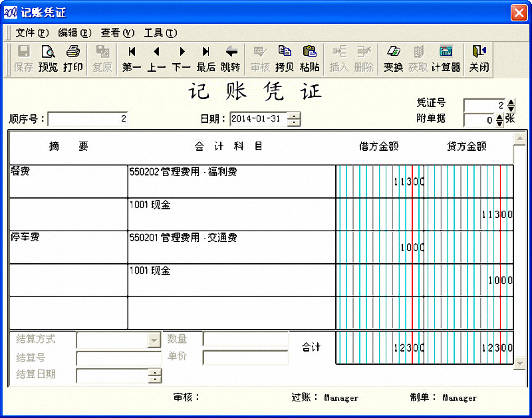Viewport: 532px width, 418px height.
Task: Increase the 附单据 attachment count
Action: 499,117
